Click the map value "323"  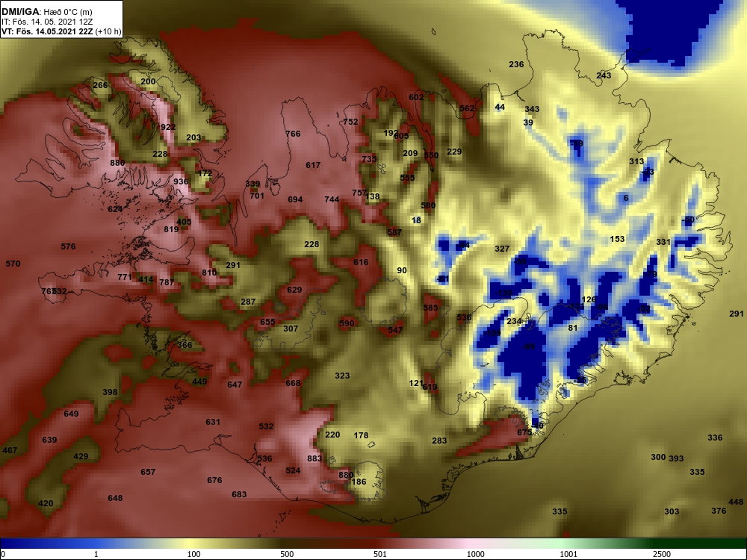click(342, 376)
